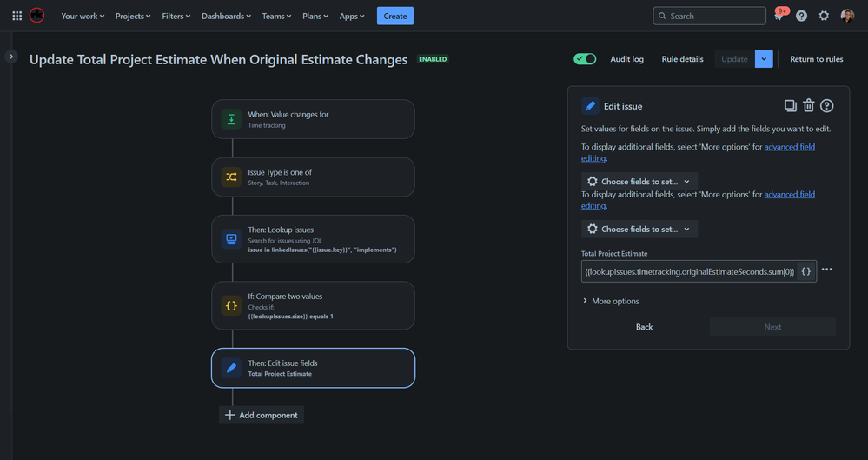Click the blue pencil icon beside Edit issue heading

pos(590,106)
